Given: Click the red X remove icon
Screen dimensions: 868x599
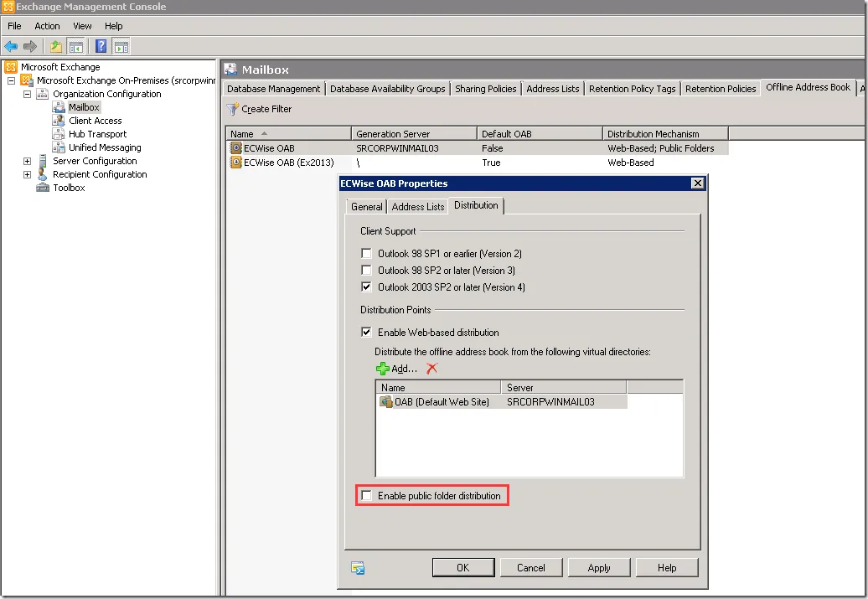Looking at the screenshot, I should point(431,368).
